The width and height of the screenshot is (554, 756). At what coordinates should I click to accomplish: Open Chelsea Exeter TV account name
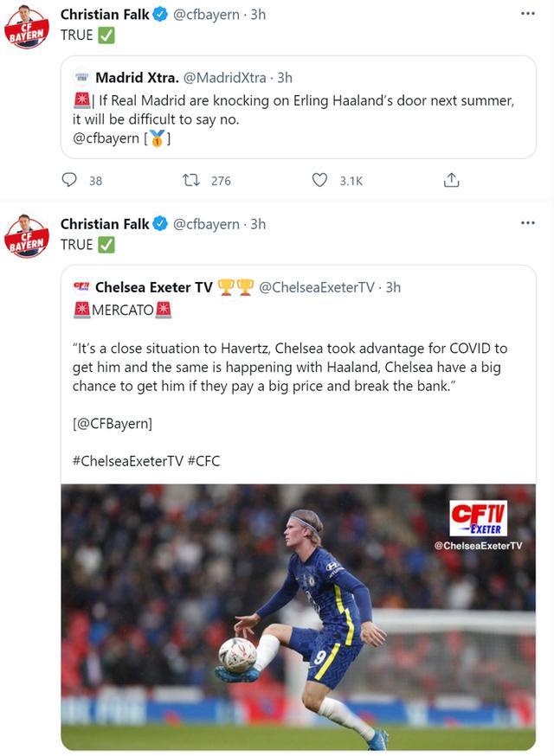point(153,287)
